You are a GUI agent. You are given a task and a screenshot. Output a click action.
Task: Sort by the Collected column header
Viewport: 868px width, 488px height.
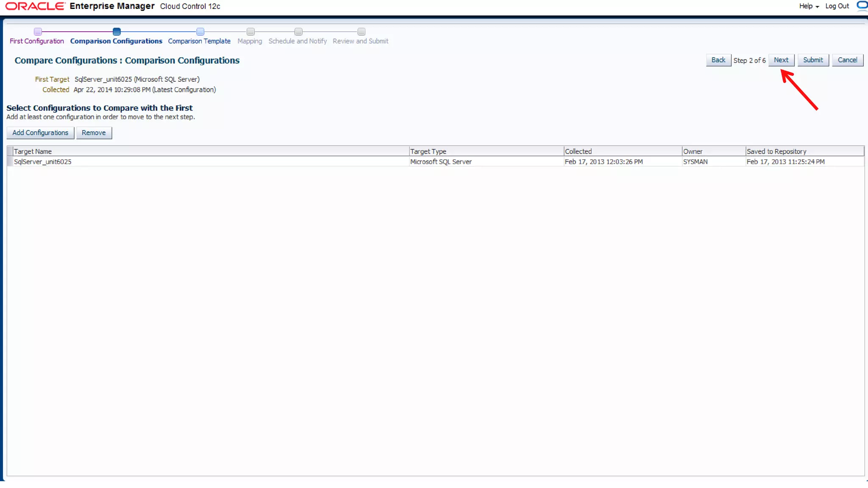click(623, 151)
